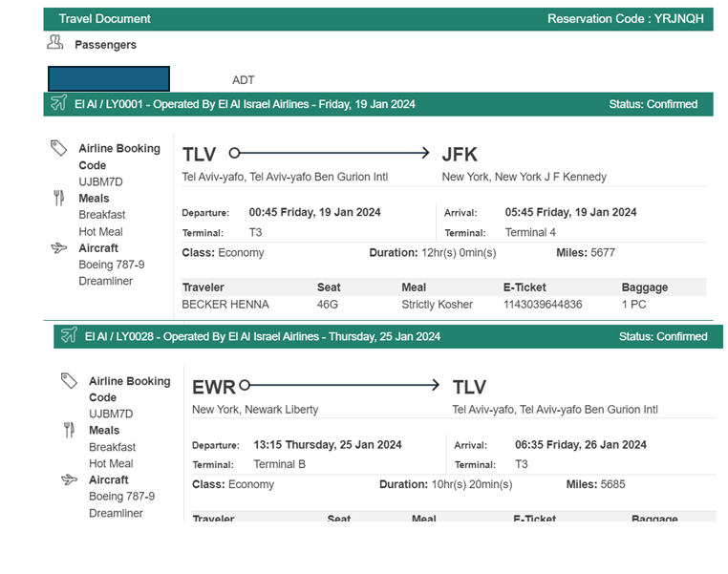728x574 pixels.
Task: Click the BECKER HENNA traveler cell
Action: (225, 305)
